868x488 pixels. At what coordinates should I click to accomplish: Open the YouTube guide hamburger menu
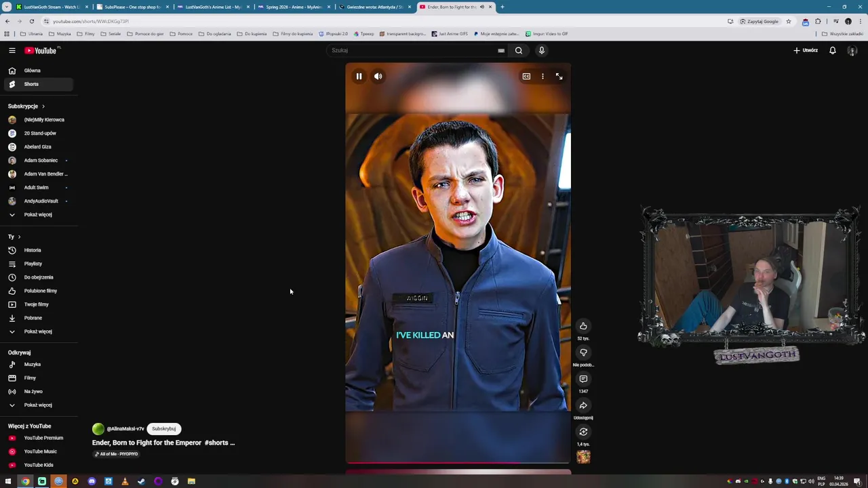[x=12, y=50]
